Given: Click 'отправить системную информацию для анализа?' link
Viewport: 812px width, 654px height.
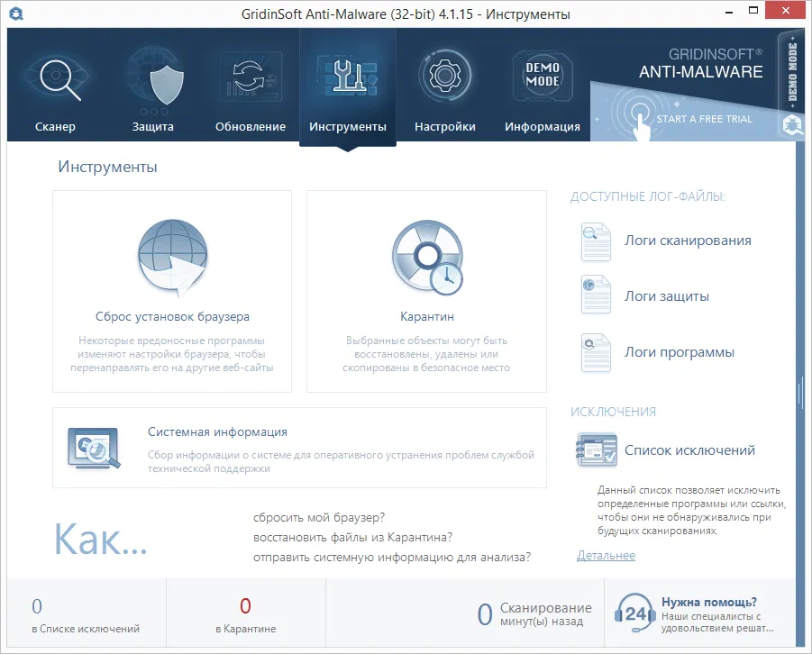Looking at the screenshot, I should (392, 558).
